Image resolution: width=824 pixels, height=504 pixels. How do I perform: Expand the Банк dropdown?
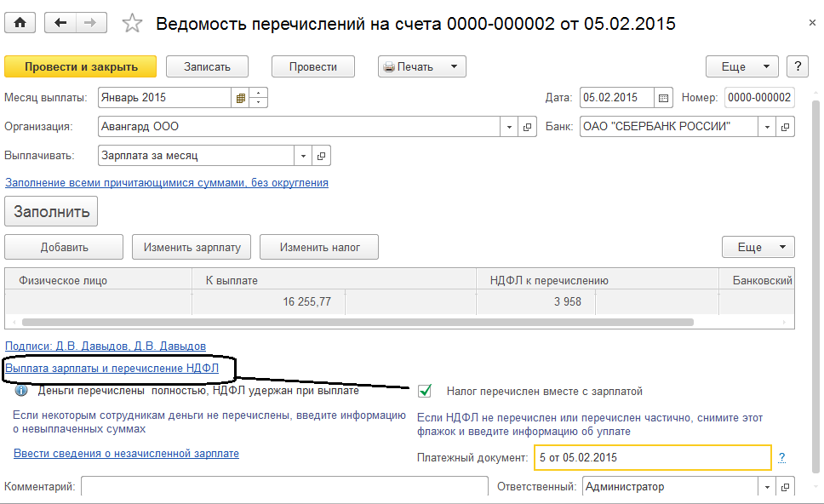coord(767,127)
